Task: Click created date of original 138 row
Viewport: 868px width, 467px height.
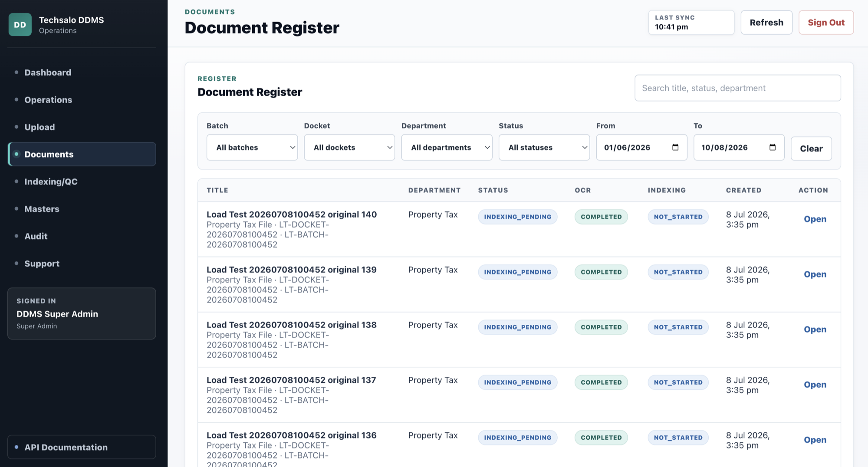Action: (x=748, y=330)
